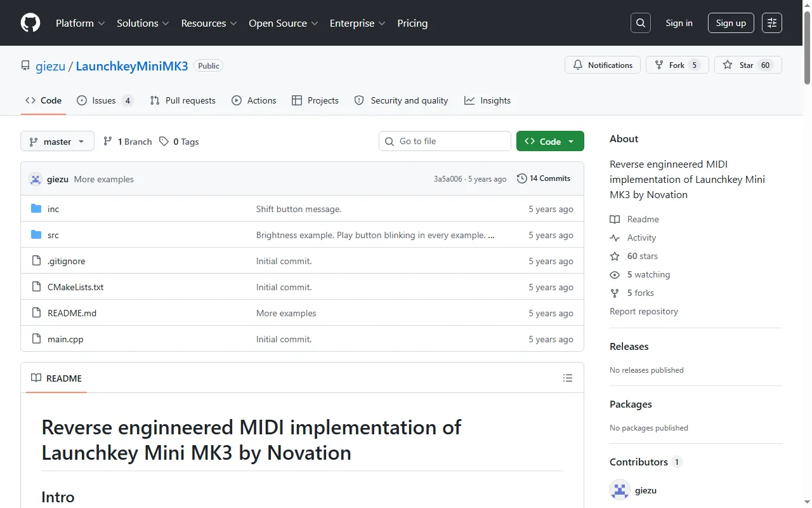Screen dimensions: 812x508
Task: Open the README outline list icon
Action: pos(568,378)
